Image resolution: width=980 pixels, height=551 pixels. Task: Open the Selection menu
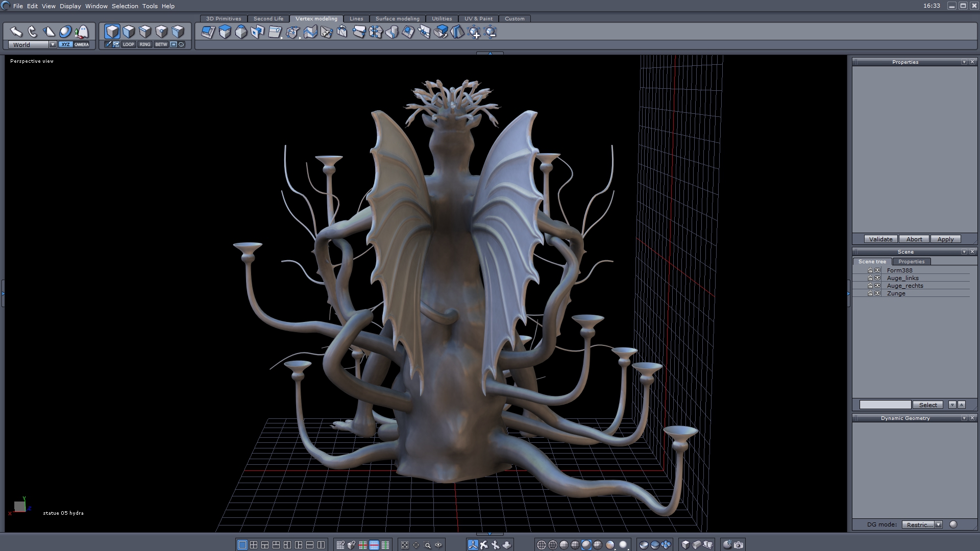point(125,6)
